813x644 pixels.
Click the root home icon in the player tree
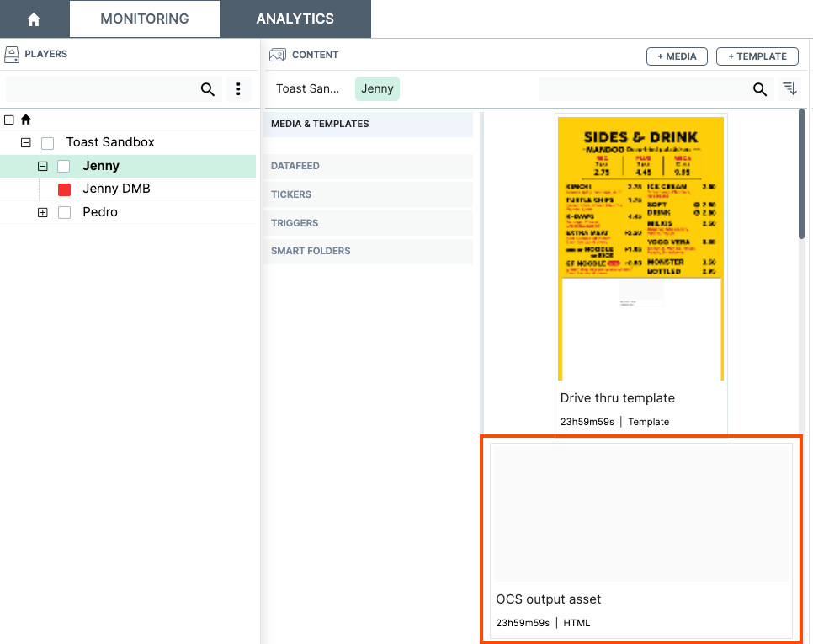(25, 119)
